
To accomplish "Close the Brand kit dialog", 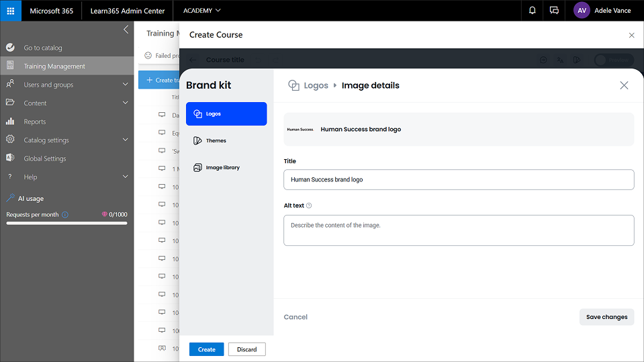I will tap(624, 85).
